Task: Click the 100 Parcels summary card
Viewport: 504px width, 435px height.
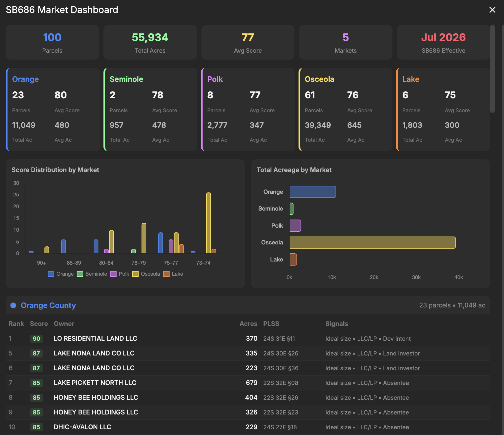Action: click(x=52, y=42)
